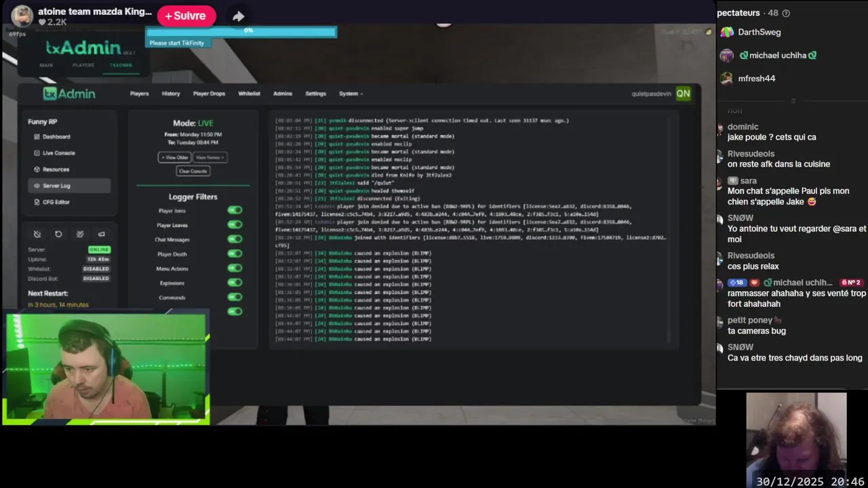Image resolution: width=868 pixels, height=488 pixels.
Task: Click the restart server circular-arrow icon
Action: [x=58, y=234]
